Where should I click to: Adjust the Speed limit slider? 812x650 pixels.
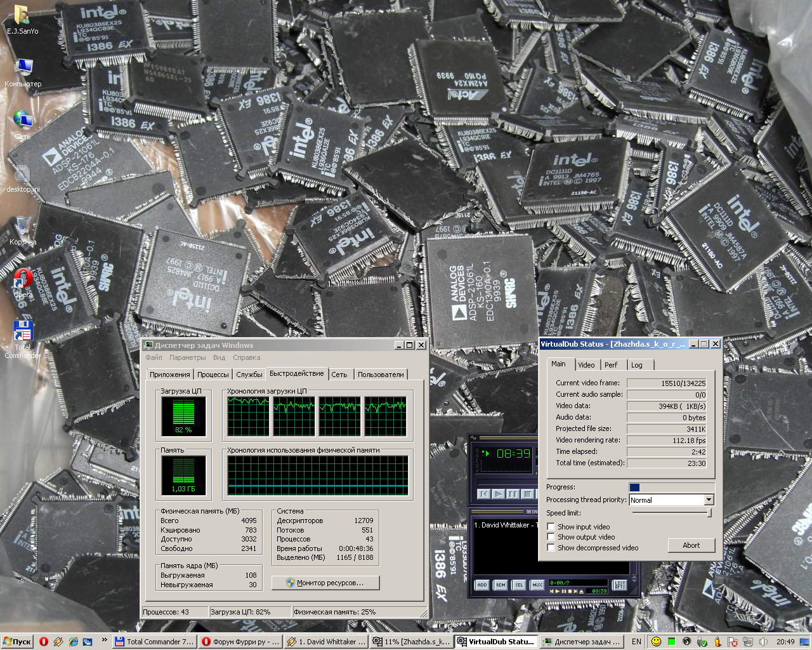pos(709,513)
